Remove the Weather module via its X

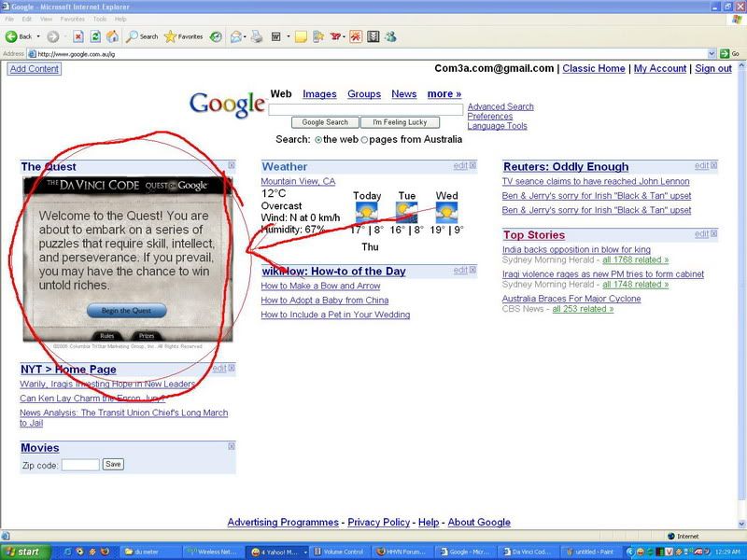pyautogui.click(x=472, y=165)
